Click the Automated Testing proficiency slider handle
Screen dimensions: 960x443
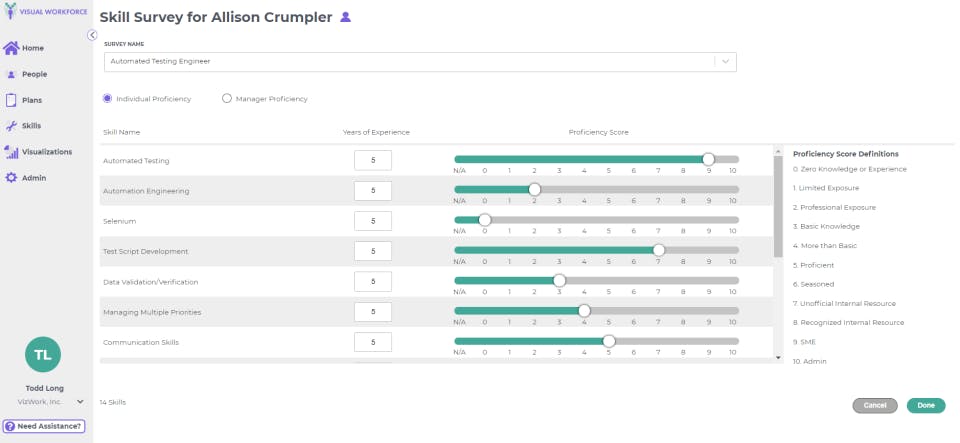(708, 159)
